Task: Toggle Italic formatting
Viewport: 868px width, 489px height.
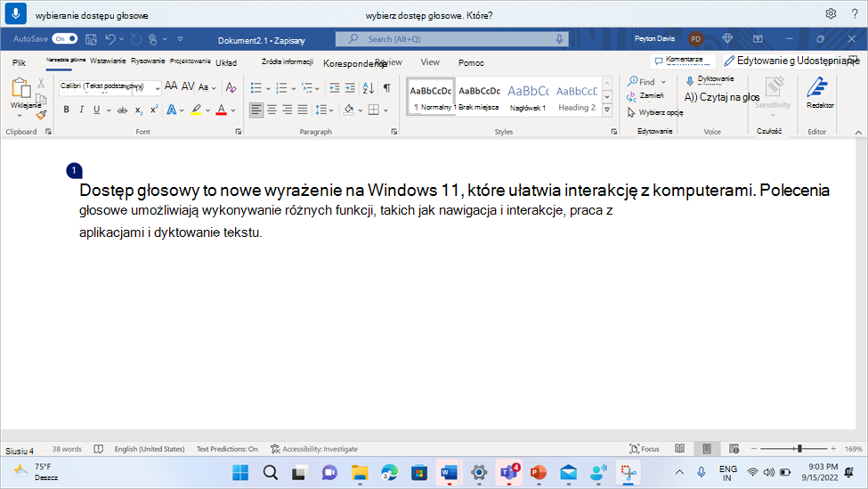Action: pos(81,110)
